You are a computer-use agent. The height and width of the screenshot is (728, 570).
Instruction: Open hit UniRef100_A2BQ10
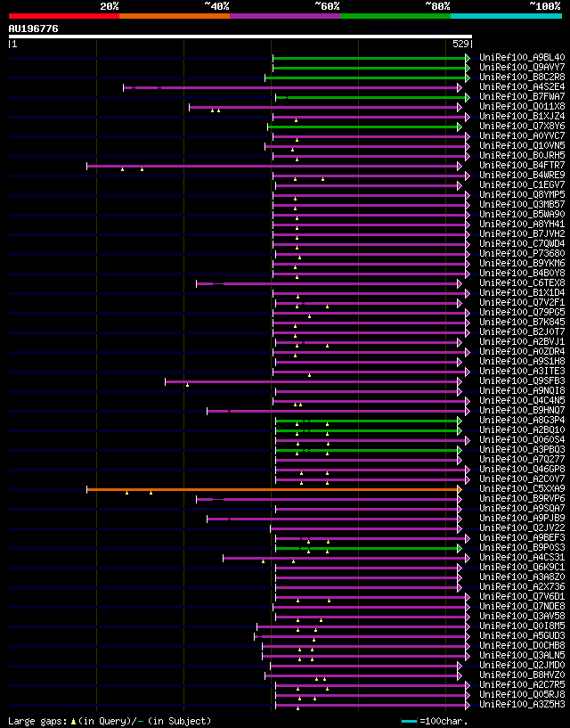[x=522, y=429]
